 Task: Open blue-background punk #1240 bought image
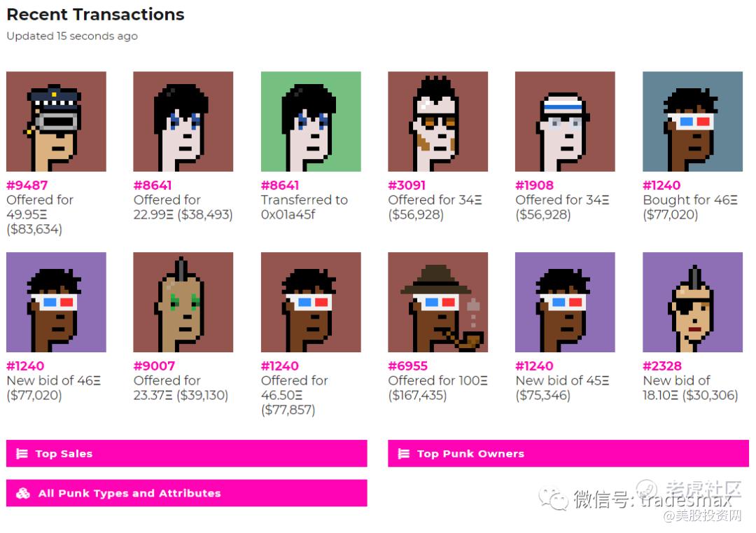[x=693, y=122]
